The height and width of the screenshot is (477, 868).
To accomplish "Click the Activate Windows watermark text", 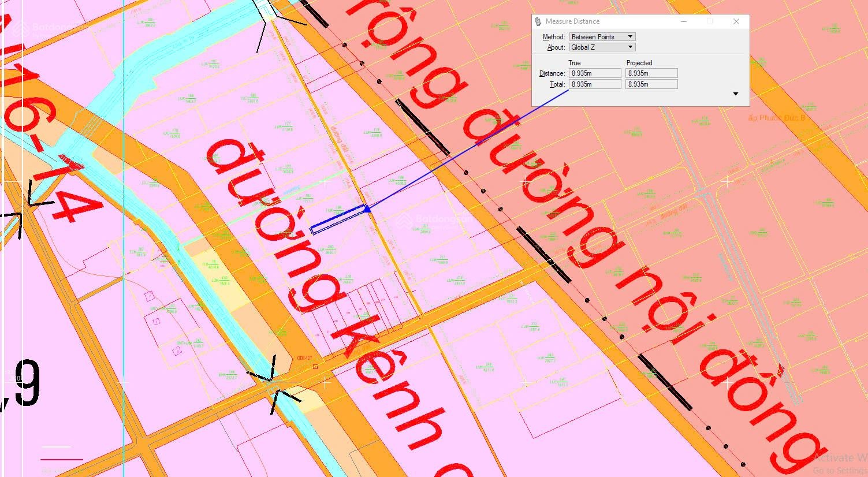I will (840, 458).
